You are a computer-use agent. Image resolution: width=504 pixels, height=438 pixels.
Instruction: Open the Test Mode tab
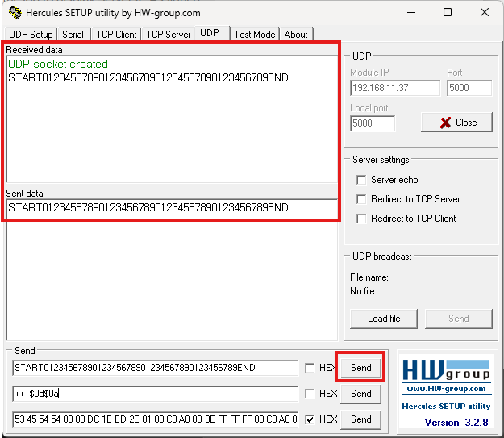254,34
